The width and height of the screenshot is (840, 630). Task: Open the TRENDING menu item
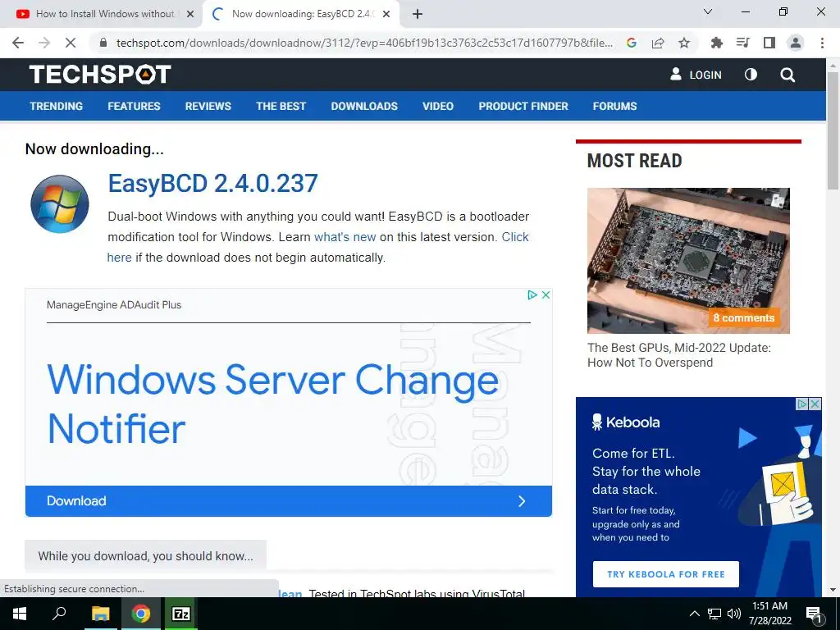pos(57,106)
